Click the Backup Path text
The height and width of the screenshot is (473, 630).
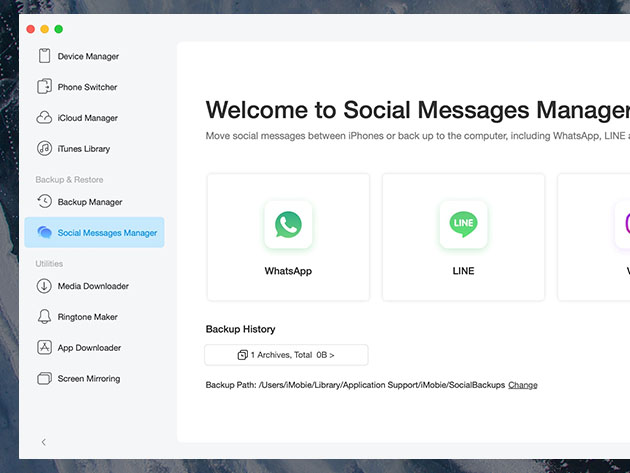(x=355, y=385)
